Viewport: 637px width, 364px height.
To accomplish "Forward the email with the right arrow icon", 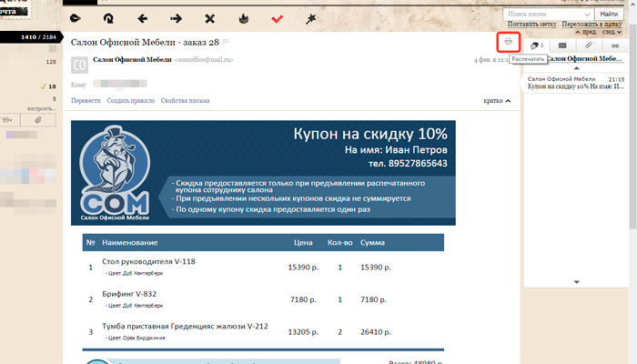I will click(x=176, y=18).
